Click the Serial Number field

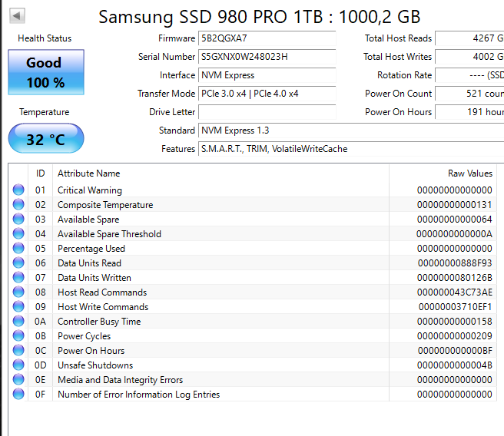pos(267,57)
